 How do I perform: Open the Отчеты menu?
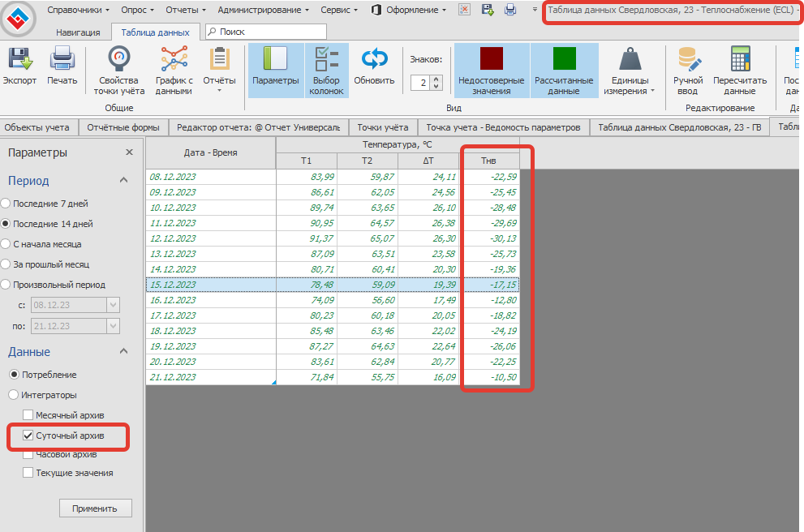(x=186, y=10)
